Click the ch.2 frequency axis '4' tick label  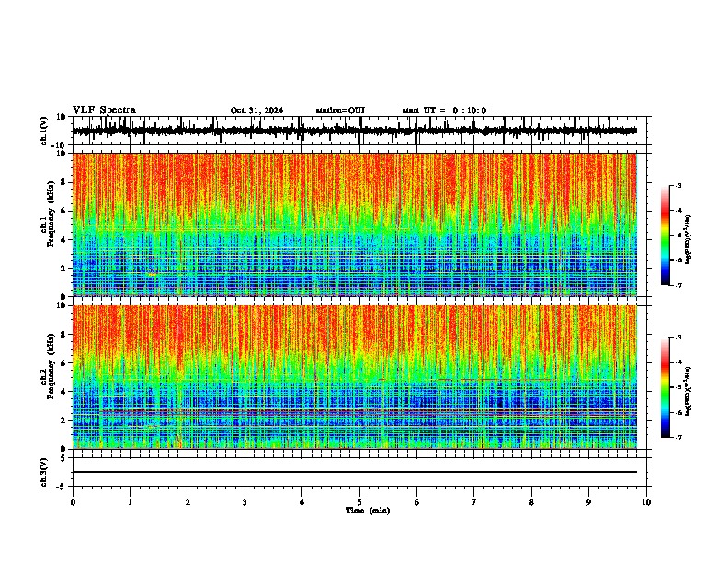(x=63, y=392)
